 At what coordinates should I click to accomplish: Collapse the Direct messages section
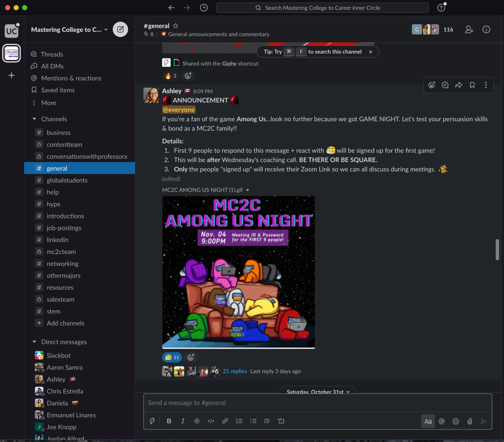[34, 342]
